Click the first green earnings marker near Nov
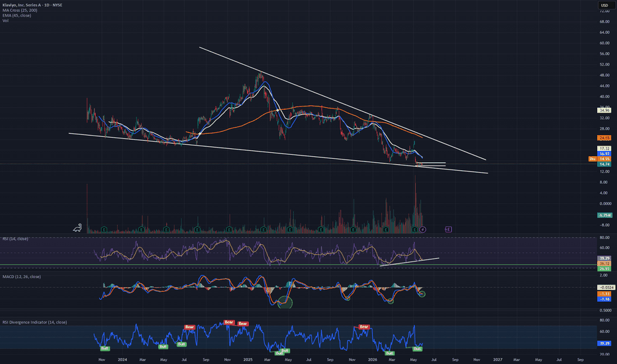This screenshot has width=617, height=364. (104, 230)
